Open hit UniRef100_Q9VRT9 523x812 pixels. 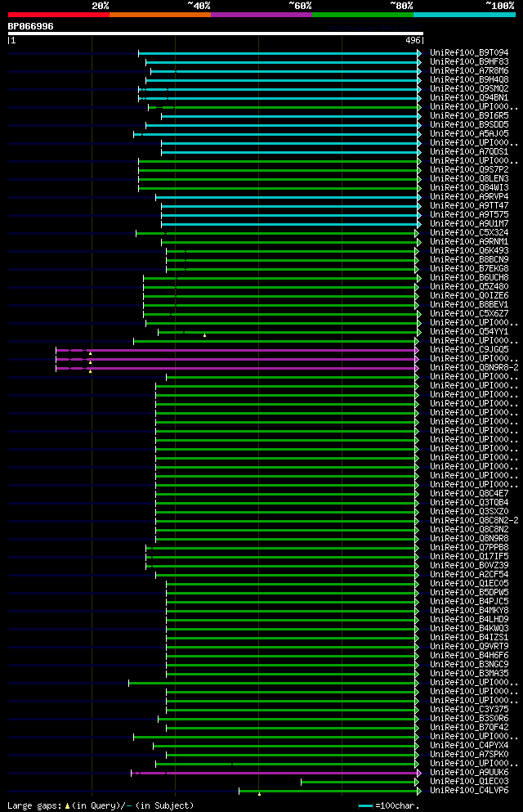tap(469, 646)
